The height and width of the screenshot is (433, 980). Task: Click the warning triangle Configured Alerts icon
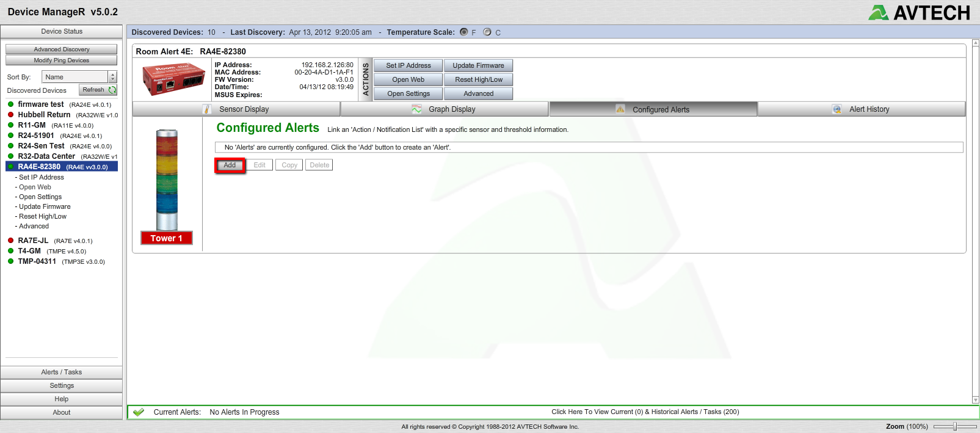pyautogui.click(x=620, y=109)
